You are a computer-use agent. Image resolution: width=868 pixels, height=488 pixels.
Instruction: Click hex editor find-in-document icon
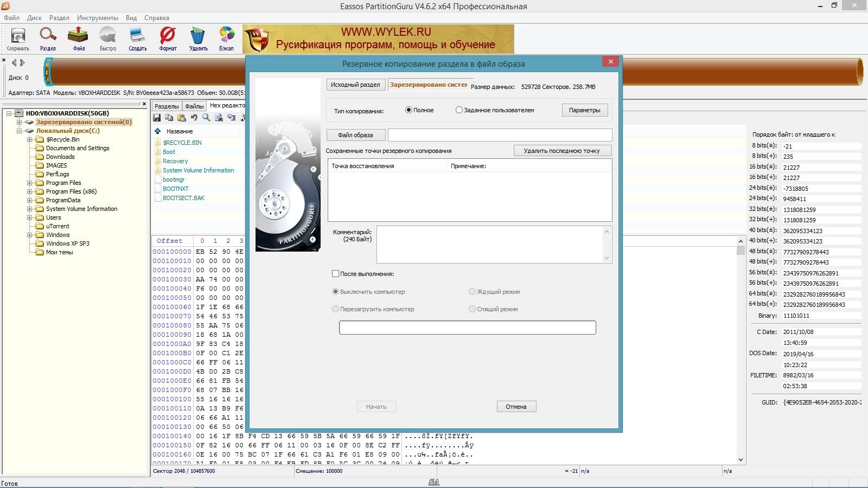[219, 118]
